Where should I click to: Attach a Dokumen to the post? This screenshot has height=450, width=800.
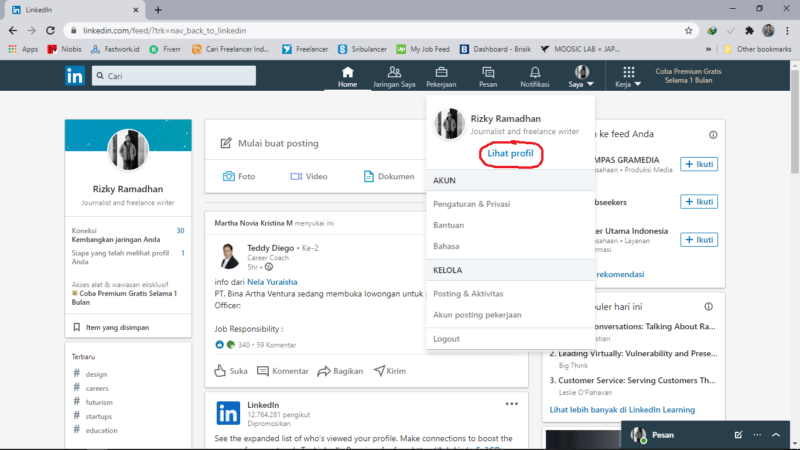pos(389,177)
